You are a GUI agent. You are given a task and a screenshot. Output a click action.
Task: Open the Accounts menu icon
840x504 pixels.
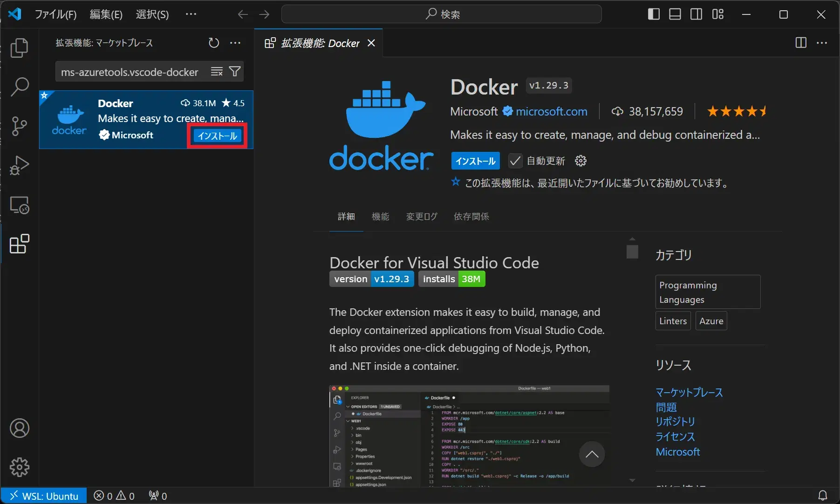coord(20,428)
